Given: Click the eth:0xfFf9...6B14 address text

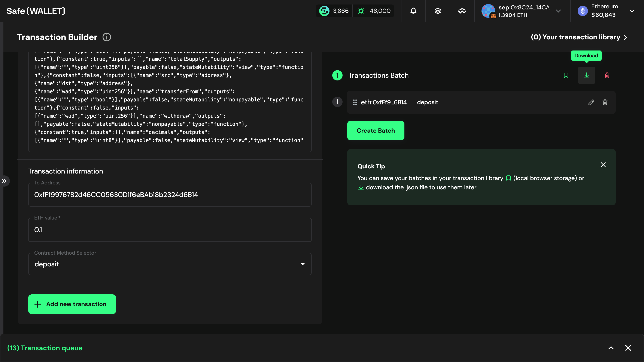Looking at the screenshot, I should click(x=384, y=102).
